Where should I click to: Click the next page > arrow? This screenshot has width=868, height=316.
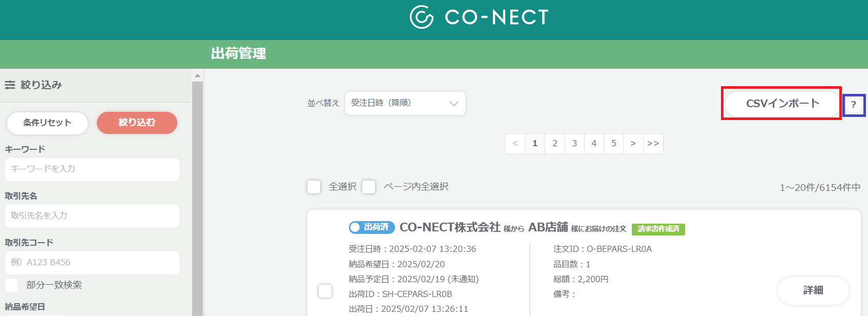633,144
